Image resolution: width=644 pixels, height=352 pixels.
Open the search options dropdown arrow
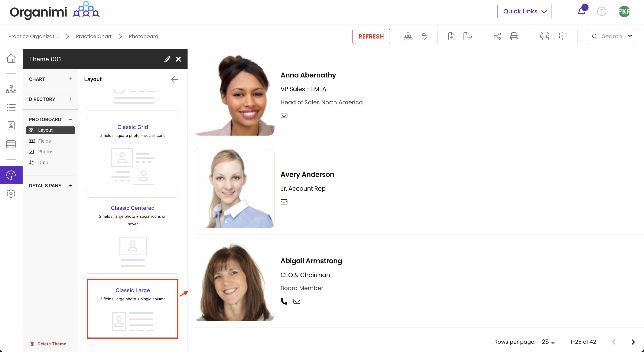(x=630, y=36)
